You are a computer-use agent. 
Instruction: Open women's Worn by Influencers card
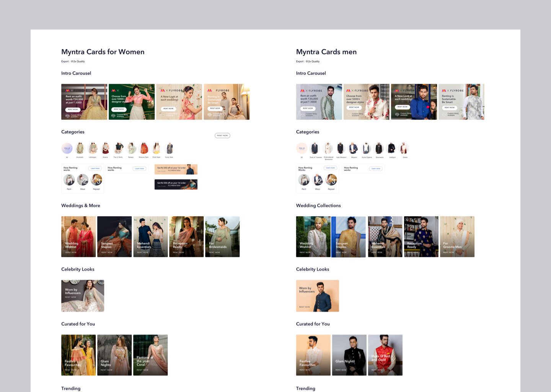pyautogui.click(x=83, y=296)
